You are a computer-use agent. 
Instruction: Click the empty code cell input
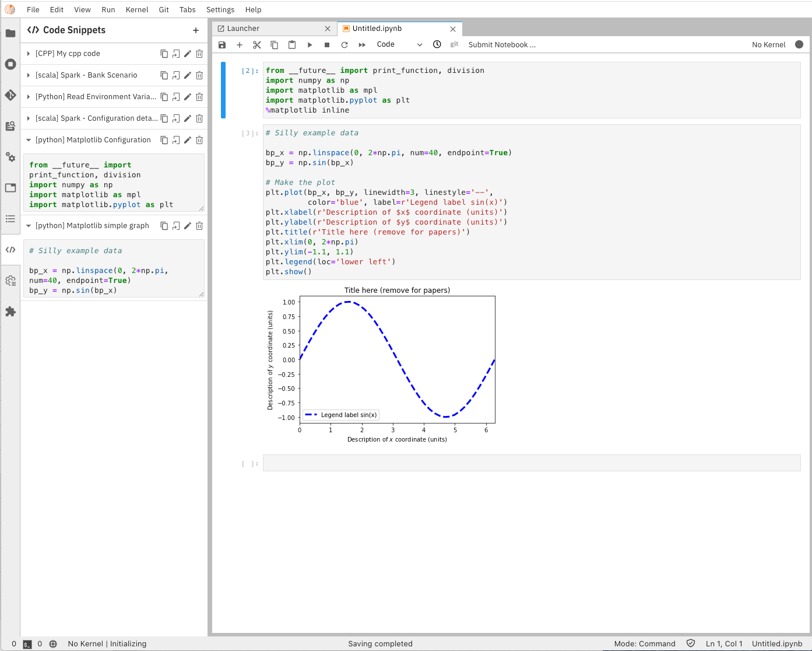pos(532,463)
